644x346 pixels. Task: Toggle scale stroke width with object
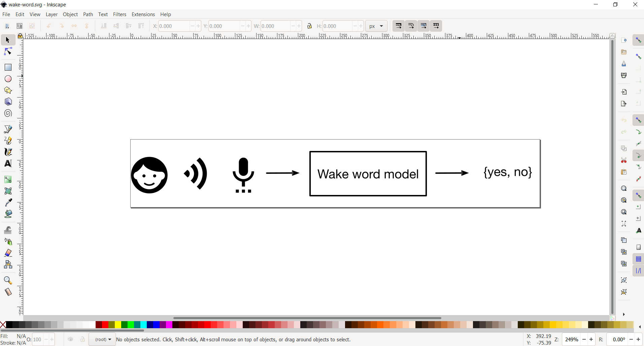[399, 26]
